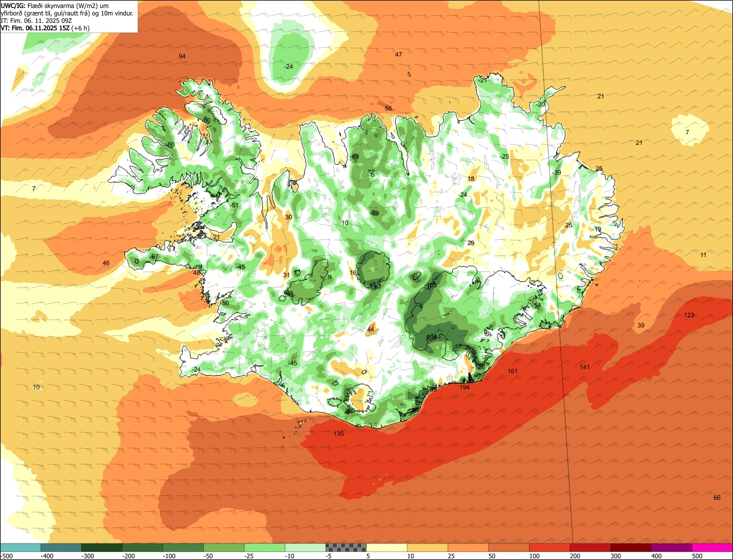This screenshot has height=560, width=733.
Task: Click the map value '51' in the Westfjords area
Action: pos(235,205)
